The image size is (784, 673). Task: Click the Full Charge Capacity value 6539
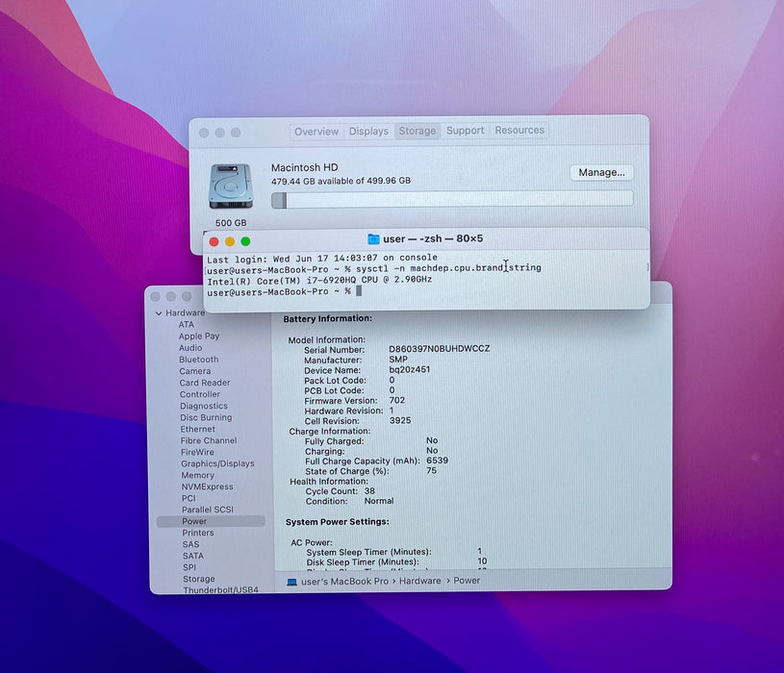click(x=437, y=461)
